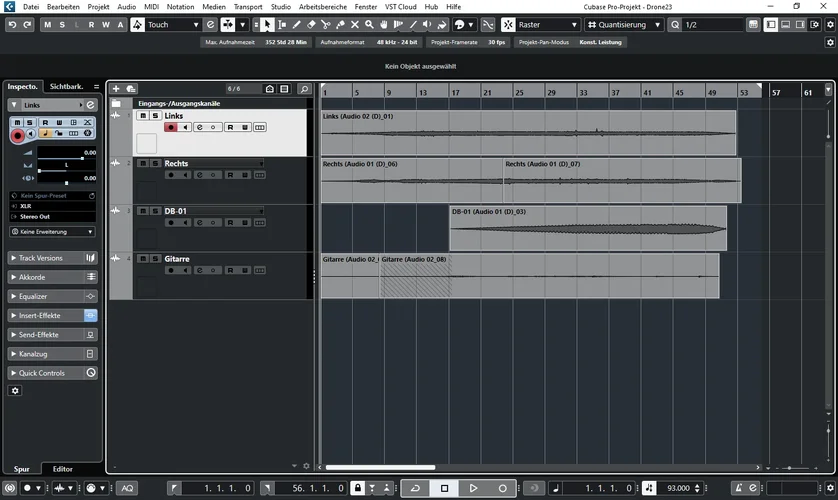This screenshot has width=838, height=500.
Task: Switch to the Editor tab
Action: pyautogui.click(x=62, y=468)
